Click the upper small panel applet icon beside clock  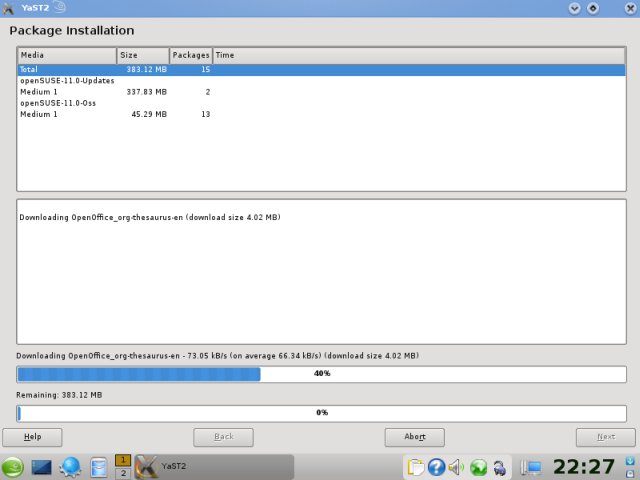(630, 461)
